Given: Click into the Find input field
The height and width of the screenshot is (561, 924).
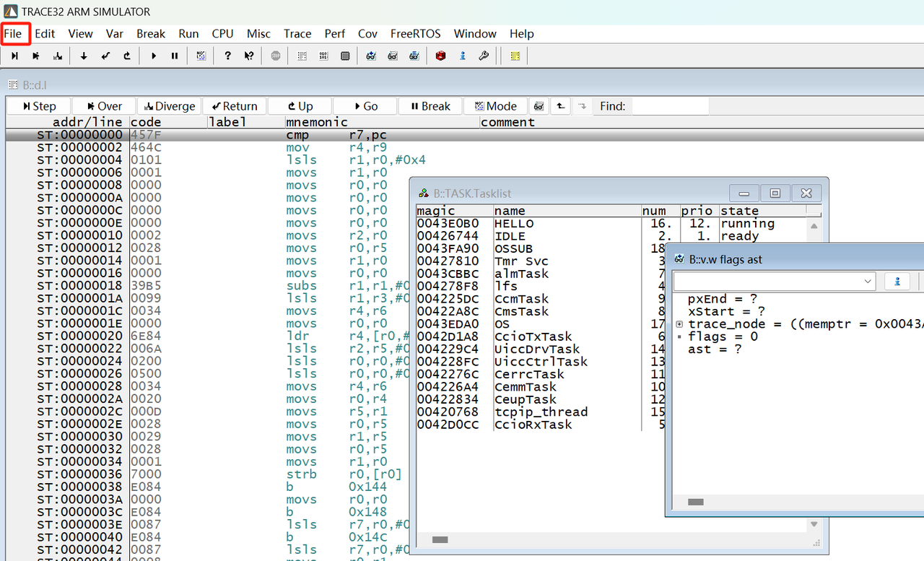Looking at the screenshot, I should (x=670, y=106).
